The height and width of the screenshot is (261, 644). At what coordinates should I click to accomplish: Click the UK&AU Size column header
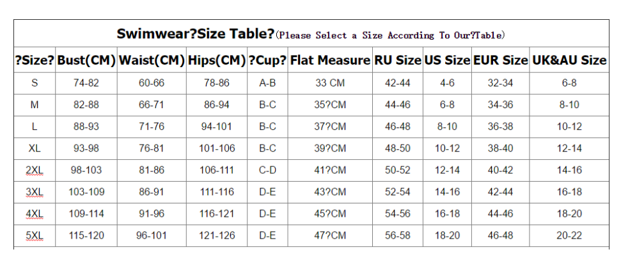click(569, 60)
